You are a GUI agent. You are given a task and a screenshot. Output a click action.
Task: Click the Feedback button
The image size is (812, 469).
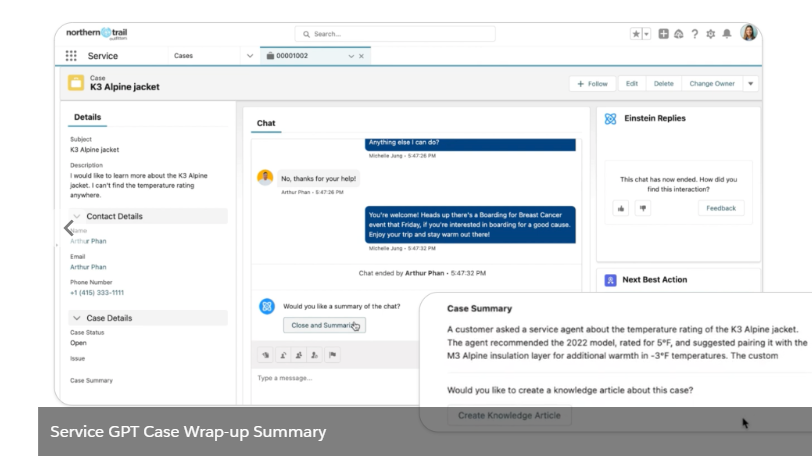coord(721,208)
